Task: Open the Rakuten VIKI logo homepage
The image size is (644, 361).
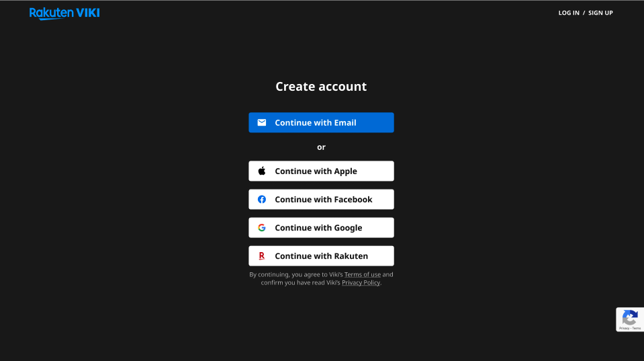Action: pyautogui.click(x=64, y=13)
